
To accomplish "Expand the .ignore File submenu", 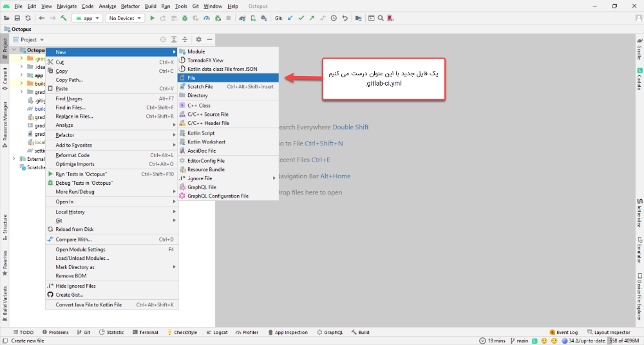I will tap(229, 178).
